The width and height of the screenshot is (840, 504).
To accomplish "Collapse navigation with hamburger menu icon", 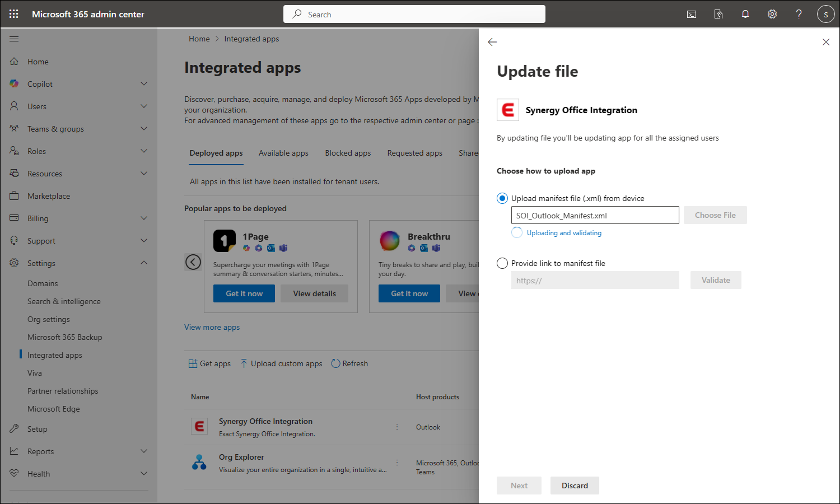I will tap(14, 39).
